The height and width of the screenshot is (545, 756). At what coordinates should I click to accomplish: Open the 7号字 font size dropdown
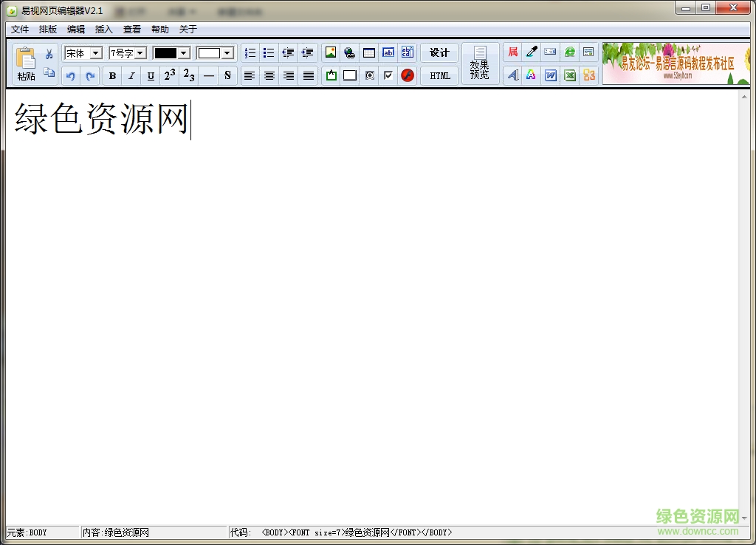[140, 53]
